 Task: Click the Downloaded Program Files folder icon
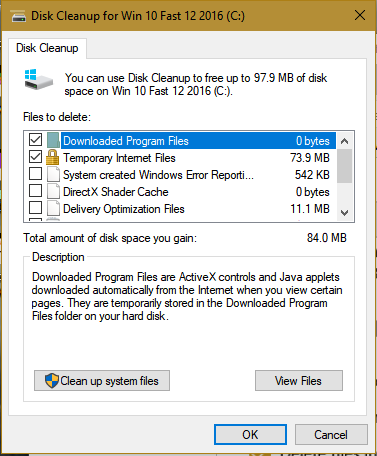tap(53, 140)
